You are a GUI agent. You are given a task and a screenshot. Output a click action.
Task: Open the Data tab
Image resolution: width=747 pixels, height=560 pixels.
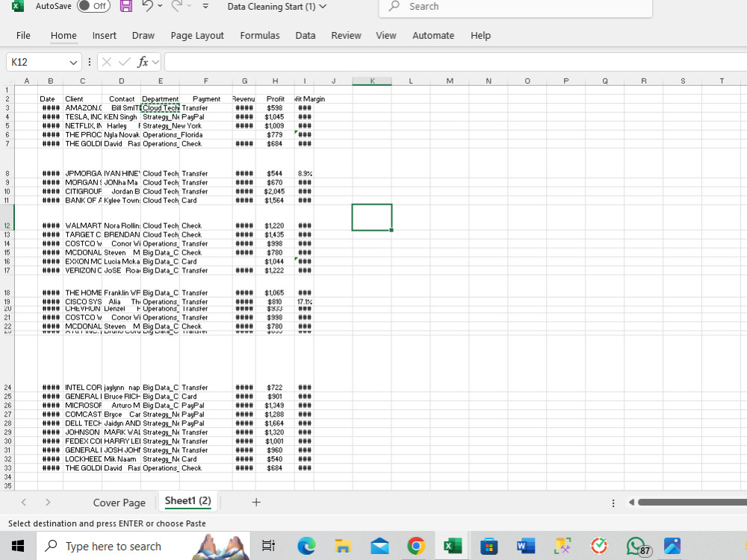tap(305, 36)
